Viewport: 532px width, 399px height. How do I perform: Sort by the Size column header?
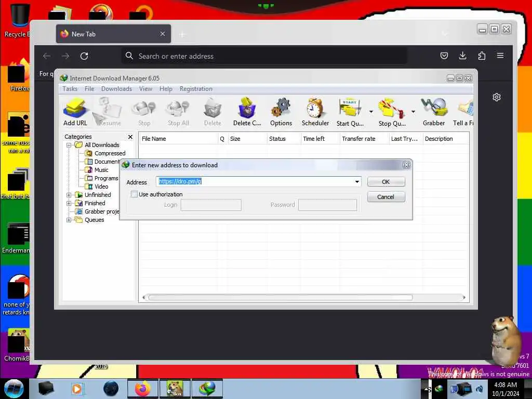click(x=247, y=139)
